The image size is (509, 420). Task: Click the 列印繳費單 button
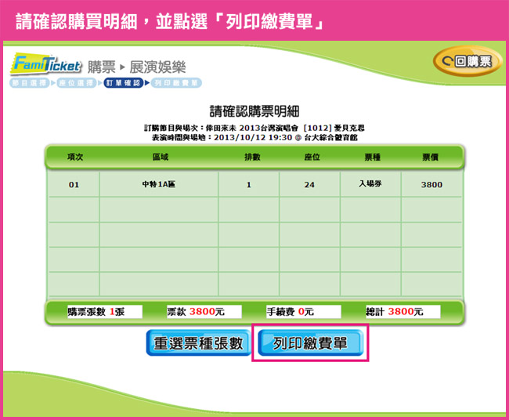[x=310, y=343]
